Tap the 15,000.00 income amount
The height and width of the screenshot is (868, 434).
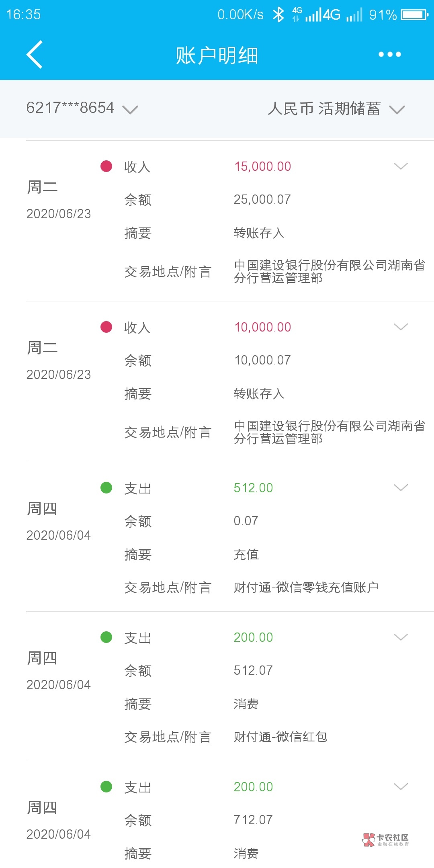pos(262,166)
